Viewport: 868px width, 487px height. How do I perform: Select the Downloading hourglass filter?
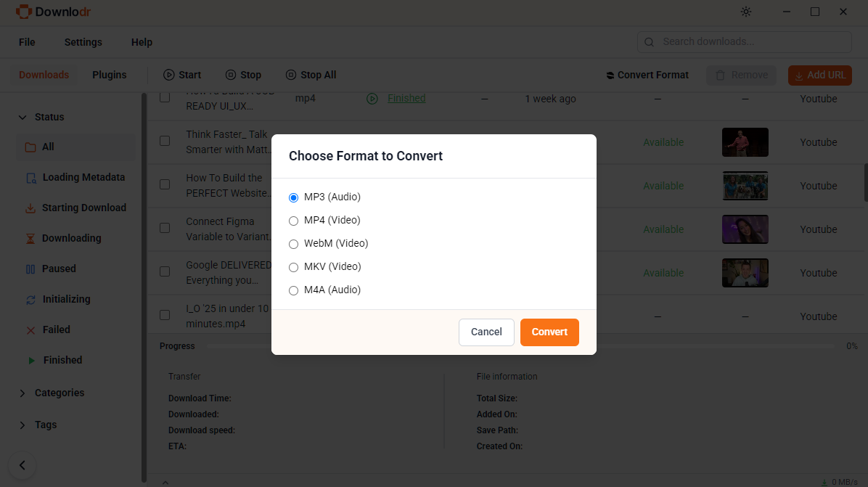[x=30, y=239]
